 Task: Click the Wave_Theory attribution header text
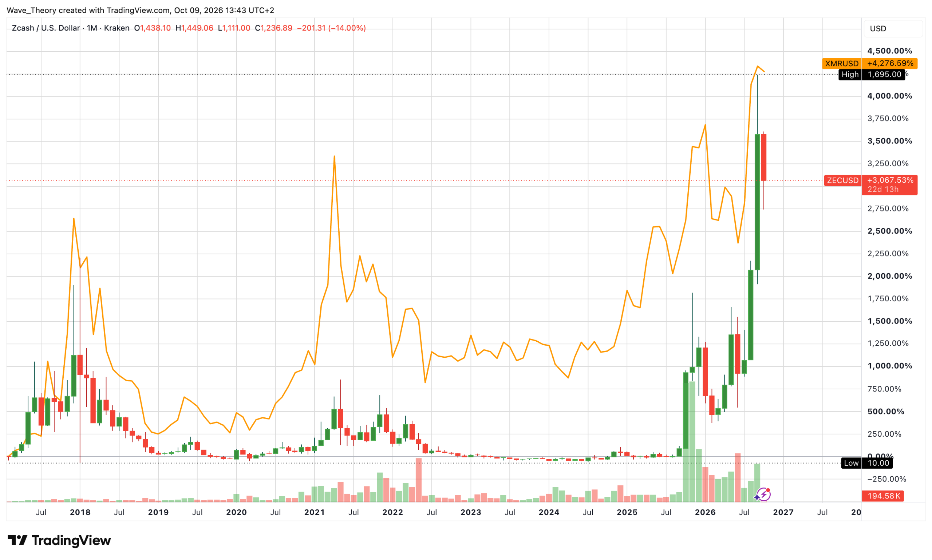[x=141, y=10]
